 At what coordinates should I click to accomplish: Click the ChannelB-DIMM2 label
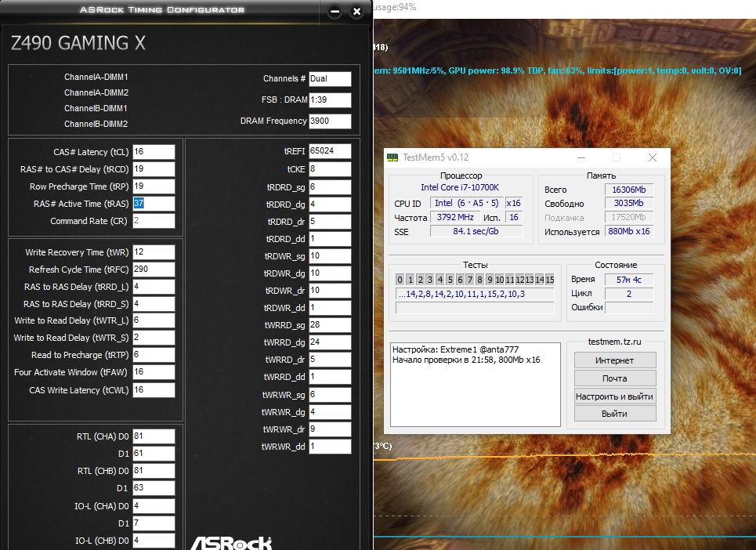click(x=96, y=124)
